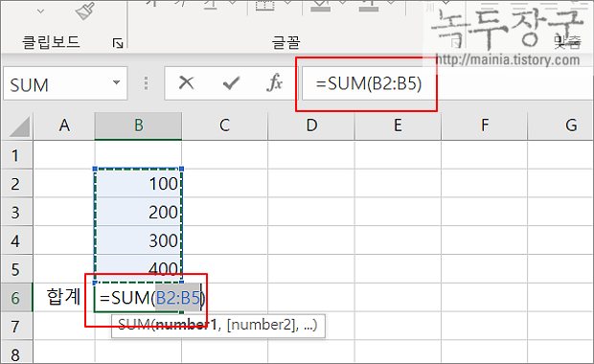Click the 합계 label cell
594x364 pixels.
(x=63, y=297)
